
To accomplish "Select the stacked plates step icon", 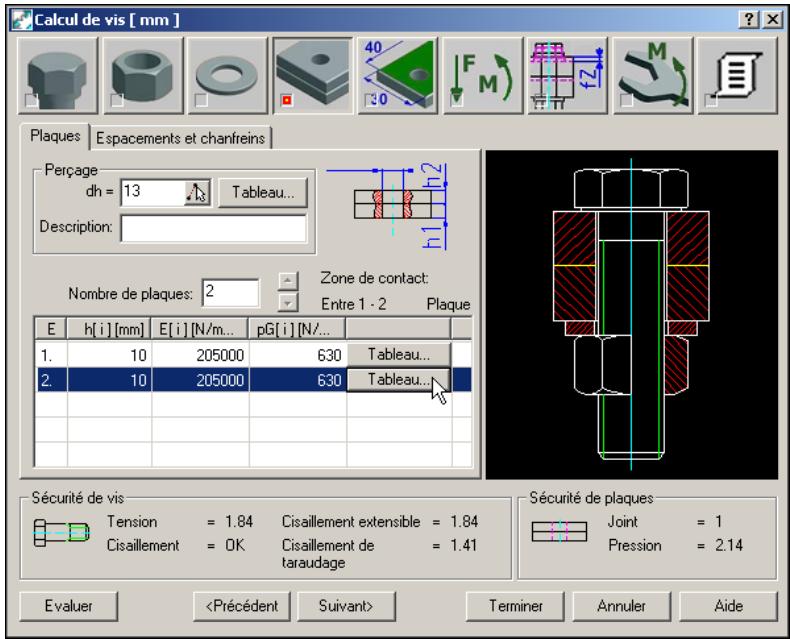I will [313, 76].
